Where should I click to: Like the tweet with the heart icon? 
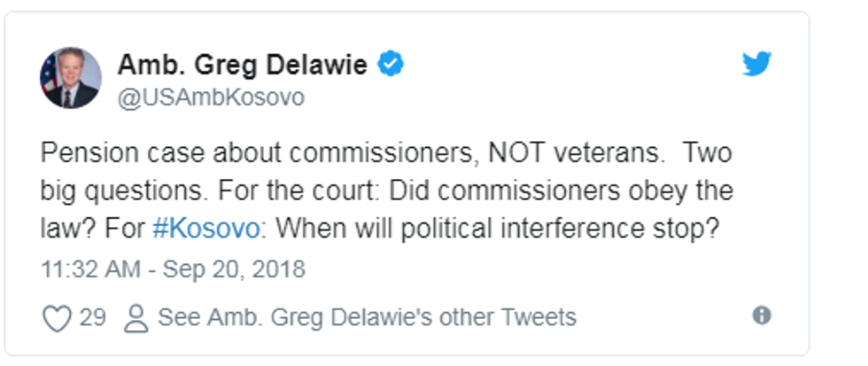pyautogui.click(x=56, y=318)
